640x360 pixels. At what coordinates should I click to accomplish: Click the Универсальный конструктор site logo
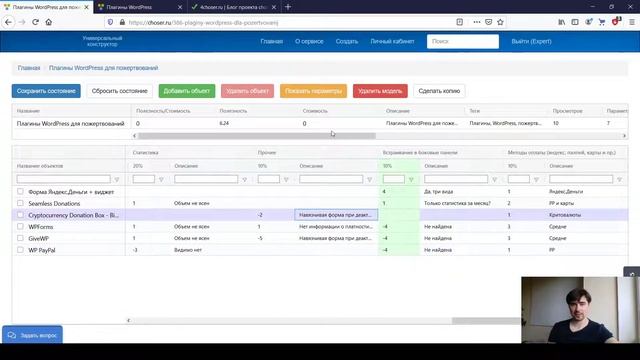click(x=102, y=41)
